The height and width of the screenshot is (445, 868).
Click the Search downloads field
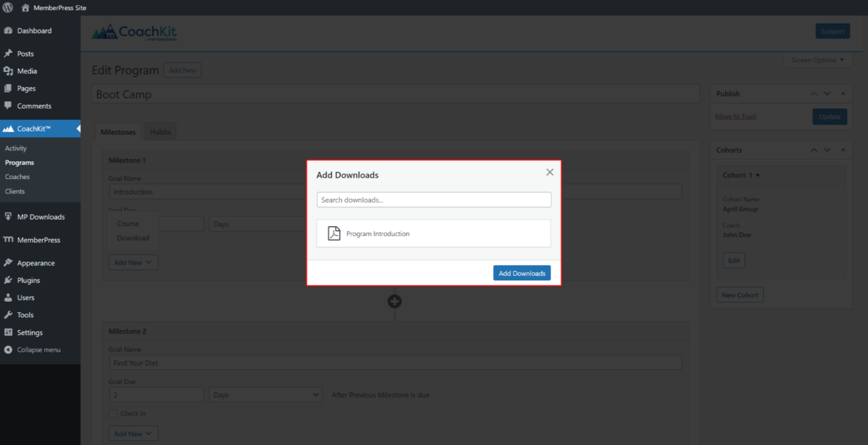434,200
